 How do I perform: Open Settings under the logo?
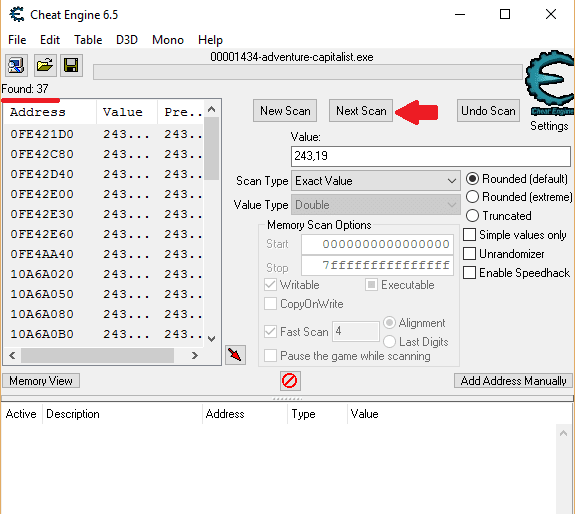(549, 126)
